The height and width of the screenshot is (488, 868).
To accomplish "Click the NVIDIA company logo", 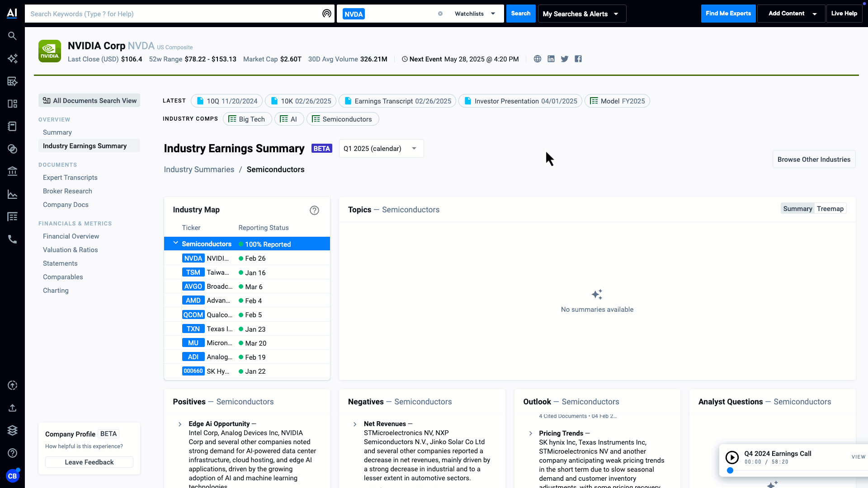I will [50, 51].
